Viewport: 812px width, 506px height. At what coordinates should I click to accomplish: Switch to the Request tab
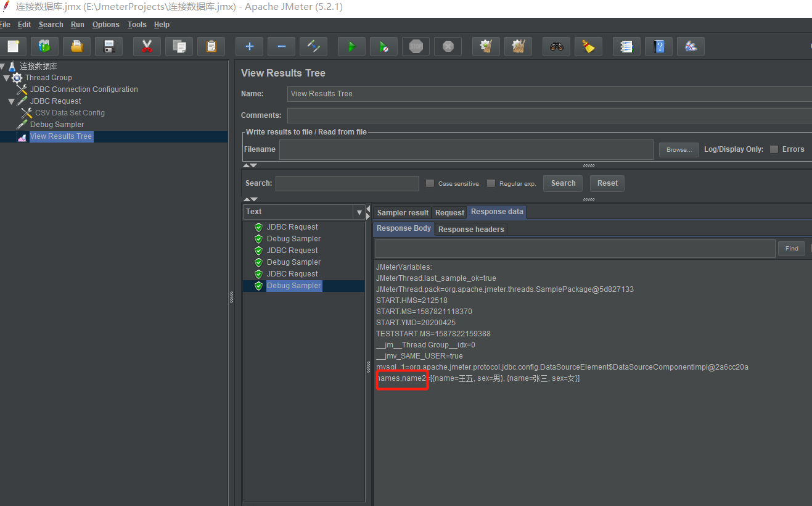coord(449,212)
